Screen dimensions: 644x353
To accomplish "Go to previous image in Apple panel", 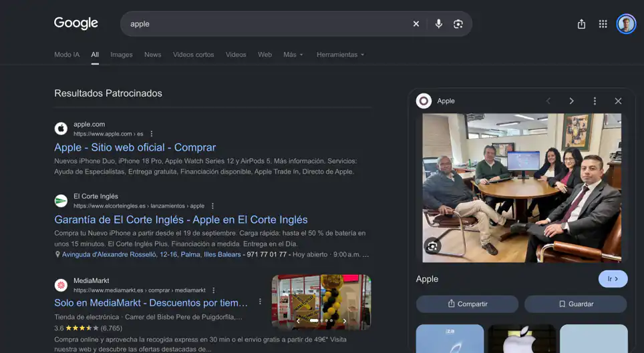I will 548,101.
